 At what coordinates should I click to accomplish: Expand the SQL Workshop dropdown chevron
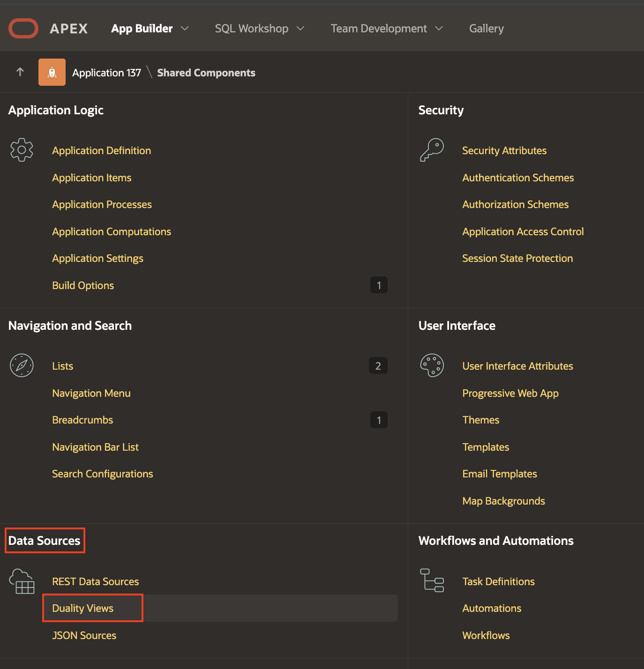(x=300, y=29)
